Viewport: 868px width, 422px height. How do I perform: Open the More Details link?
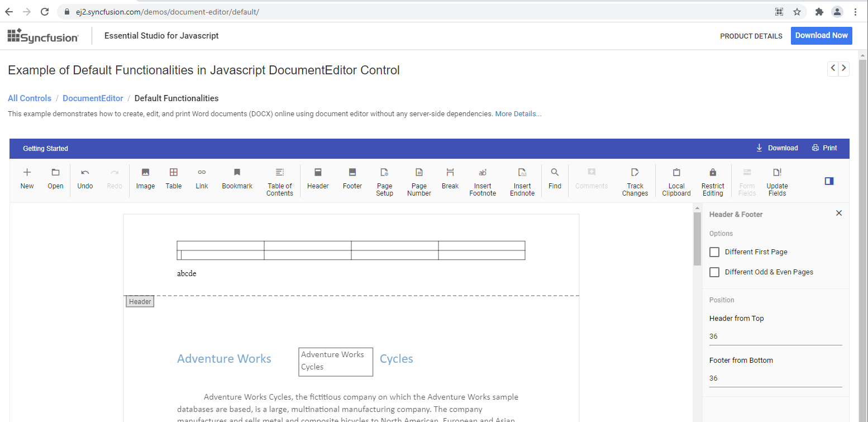518,114
